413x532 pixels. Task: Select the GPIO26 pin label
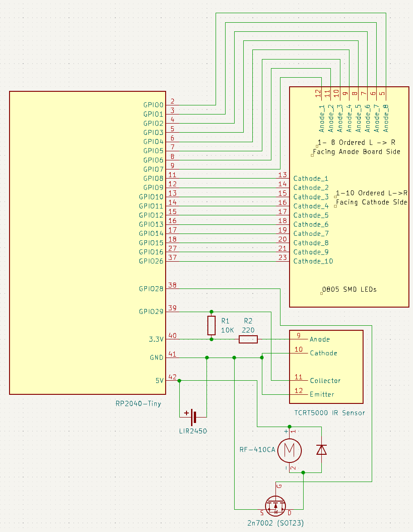click(x=151, y=261)
